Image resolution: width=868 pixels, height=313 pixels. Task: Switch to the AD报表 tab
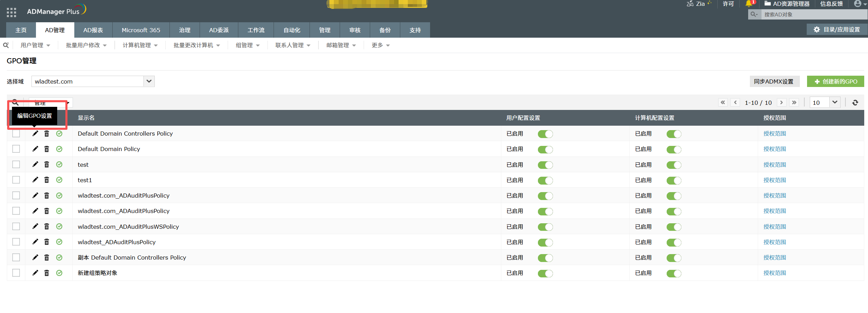click(93, 30)
